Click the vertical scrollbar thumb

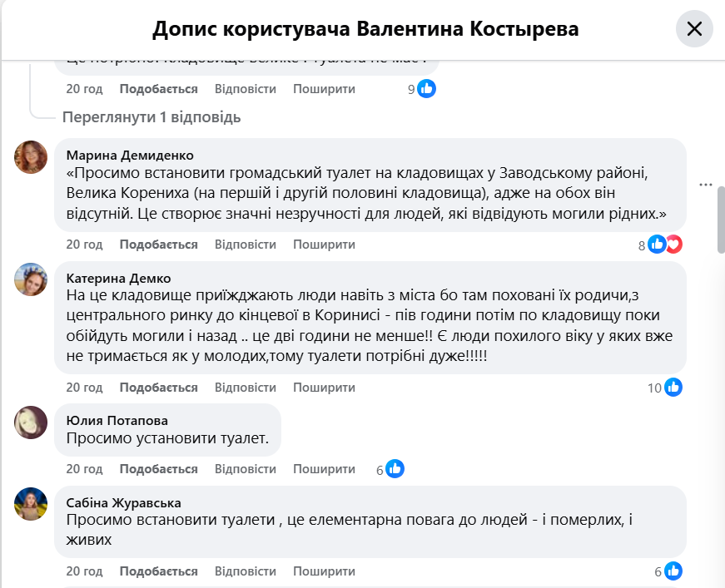721,219
